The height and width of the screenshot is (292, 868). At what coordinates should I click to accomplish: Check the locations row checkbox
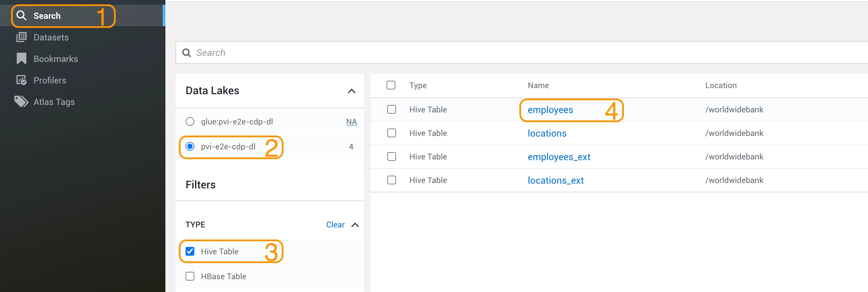[x=392, y=133]
